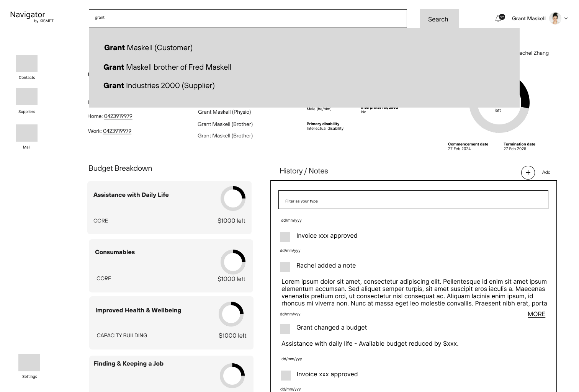
Task: Click the Assistance with Daily Life budget ring
Action: pyautogui.click(x=233, y=198)
